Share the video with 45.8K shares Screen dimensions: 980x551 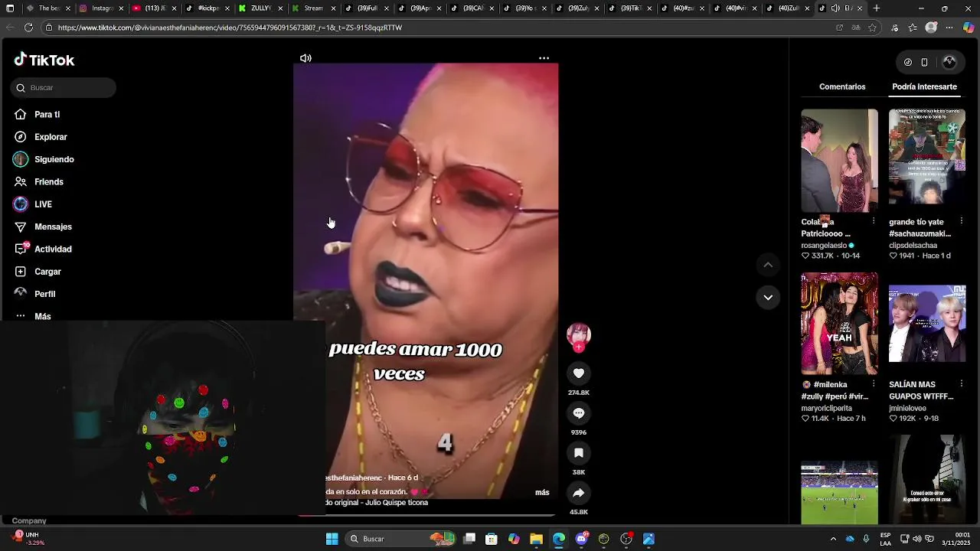(579, 493)
